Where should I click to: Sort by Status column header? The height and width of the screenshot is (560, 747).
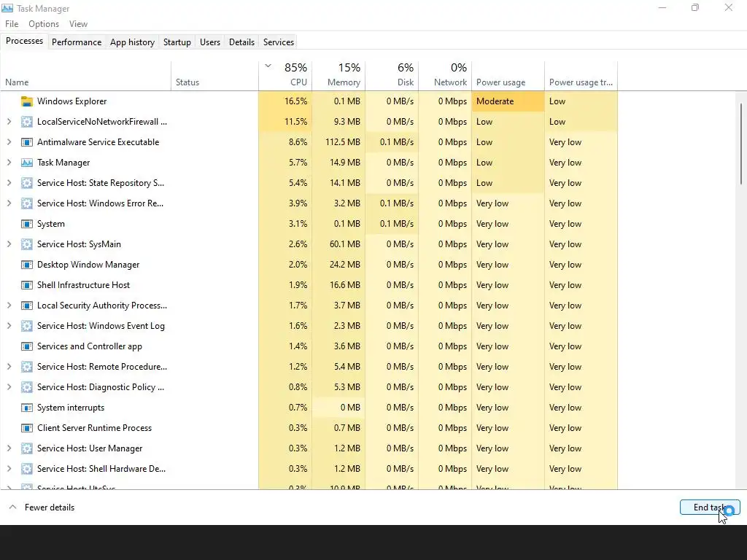(215, 76)
